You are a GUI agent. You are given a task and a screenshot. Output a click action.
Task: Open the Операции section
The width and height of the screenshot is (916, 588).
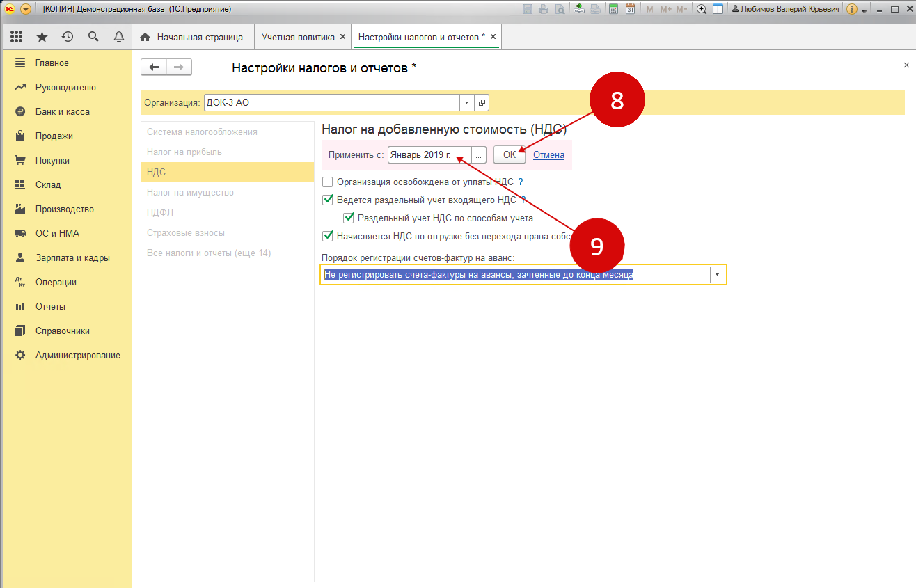click(x=66, y=282)
